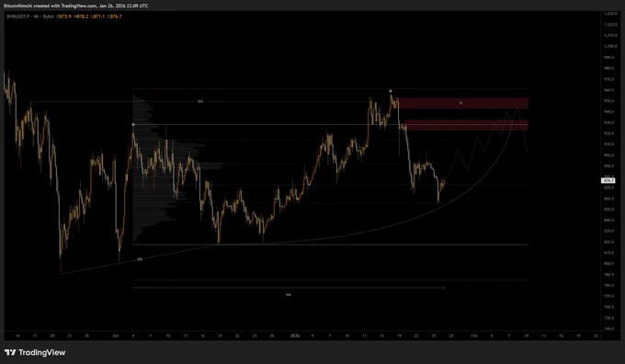Click the 2026 label on time axis
Image resolution: width=625 pixels, height=364 pixels.
295,336
